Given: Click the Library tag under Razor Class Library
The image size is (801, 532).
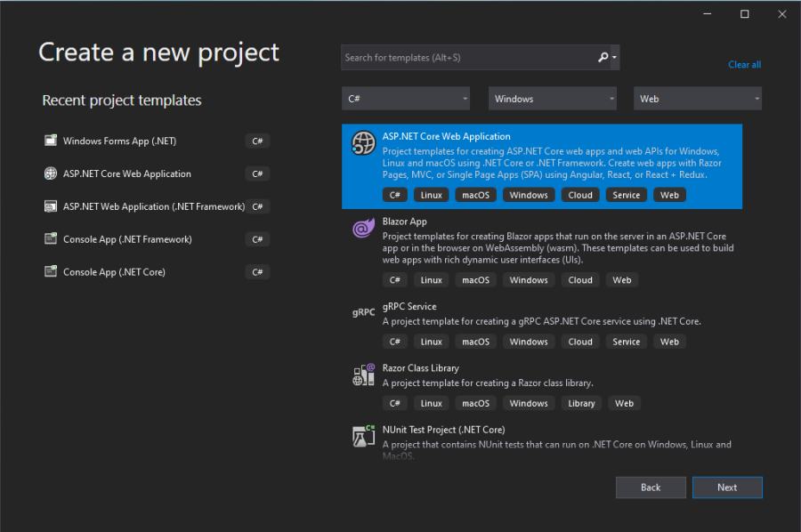Looking at the screenshot, I should click(581, 403).
